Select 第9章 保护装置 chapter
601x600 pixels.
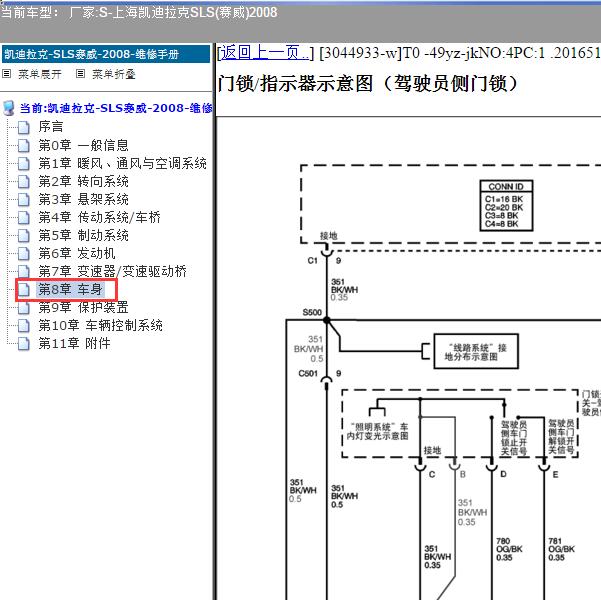(83, 307)
